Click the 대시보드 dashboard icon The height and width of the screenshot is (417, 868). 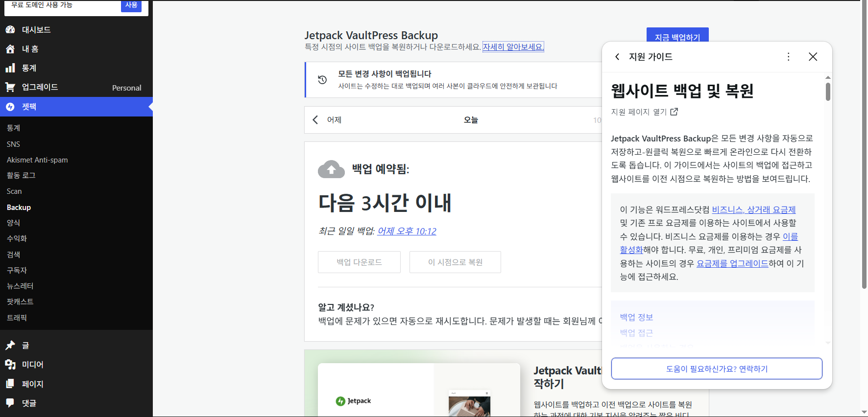[10, 30]
